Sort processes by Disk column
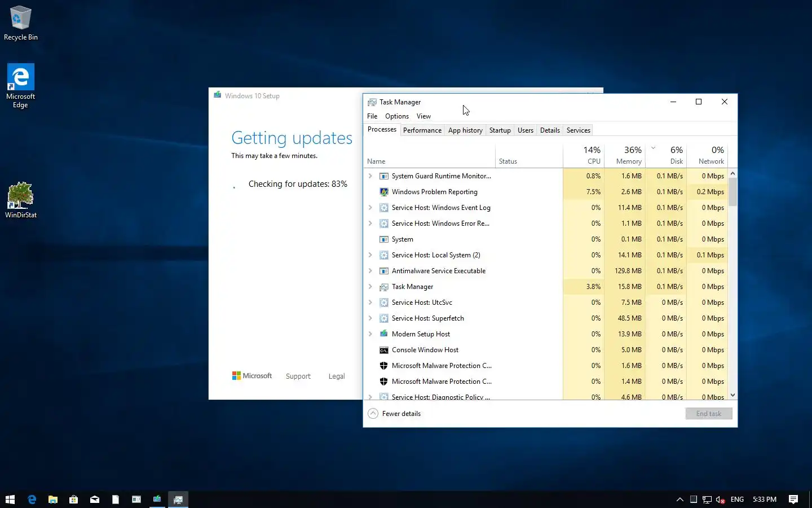Image resolution: width=812 pixels, height=508 pixels. pyautogui.click(x=666, y=155)
